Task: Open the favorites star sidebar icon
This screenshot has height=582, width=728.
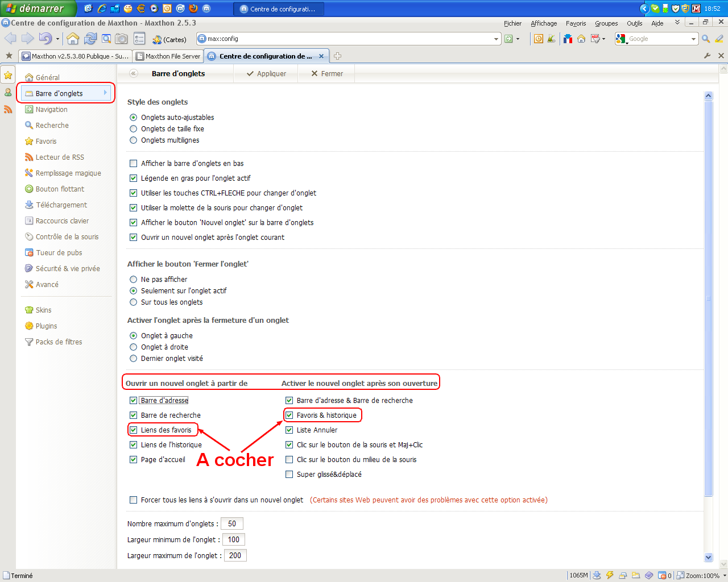Action: (8, 76)
